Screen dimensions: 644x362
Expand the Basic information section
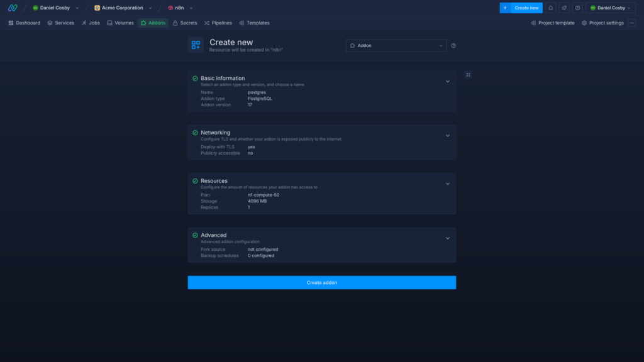[x=448, y=82]
